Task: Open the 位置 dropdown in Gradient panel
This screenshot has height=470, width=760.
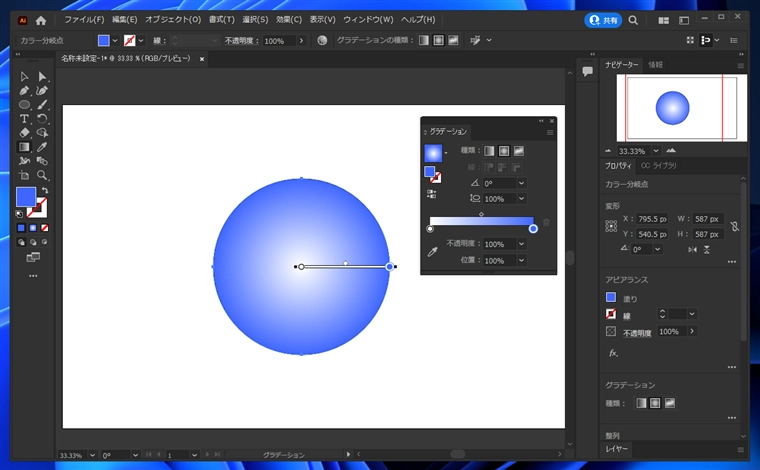Action: (522, 261)
